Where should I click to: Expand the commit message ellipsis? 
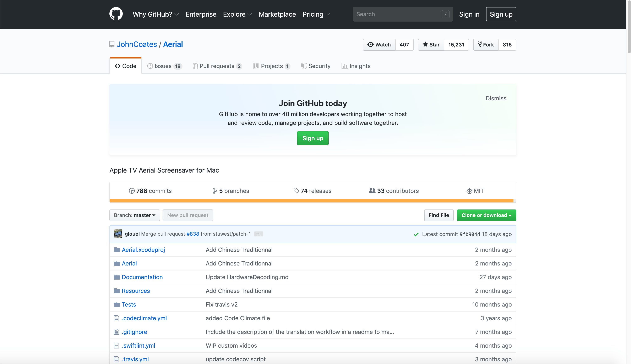click(x=259, y=234)
